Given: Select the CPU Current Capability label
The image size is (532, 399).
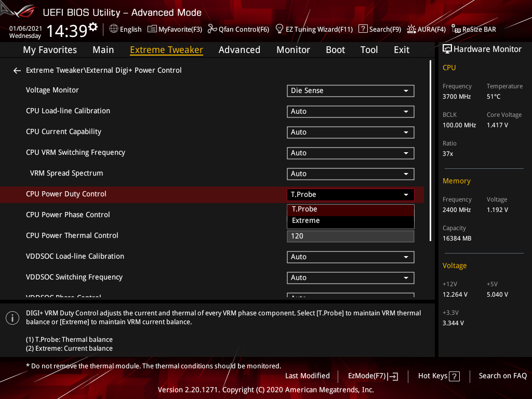Looking at the screenshot, I should (63, 131).
